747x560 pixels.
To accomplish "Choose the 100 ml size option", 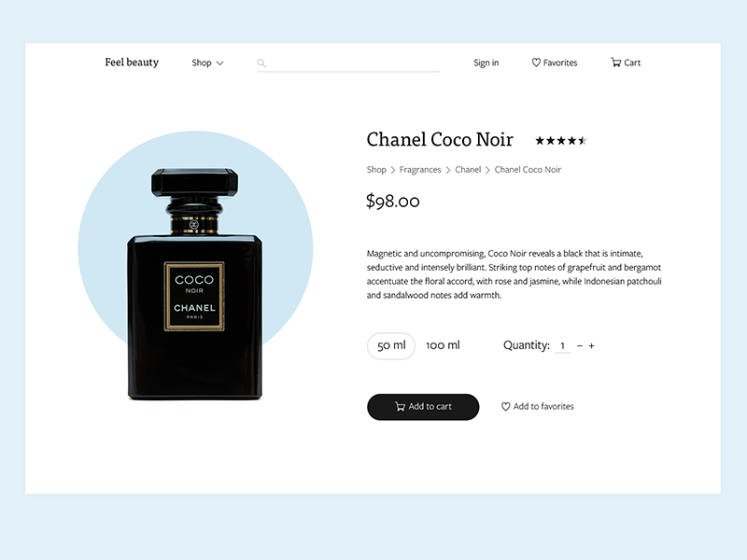I will click(443, 345).
